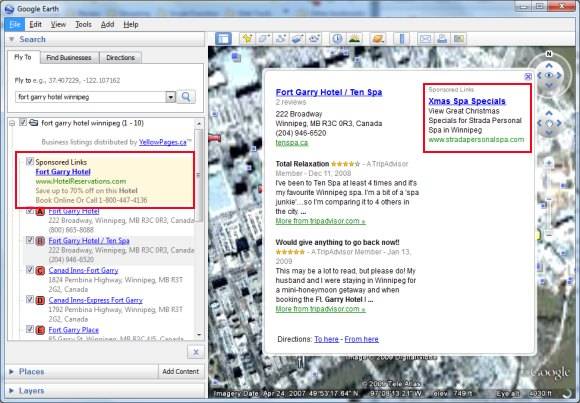The image size is (580, 403).
Task: Uncheck result E Fort Garry Place
Action: 30,329
